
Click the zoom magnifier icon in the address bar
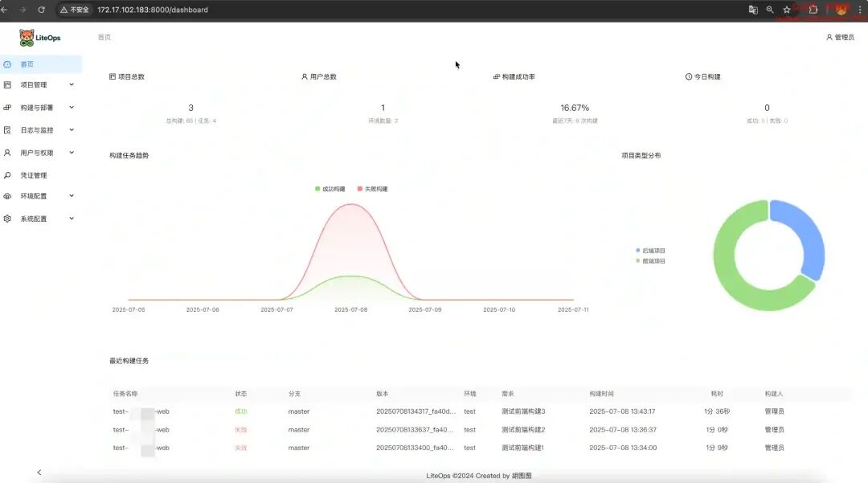[x=770, y=10]
